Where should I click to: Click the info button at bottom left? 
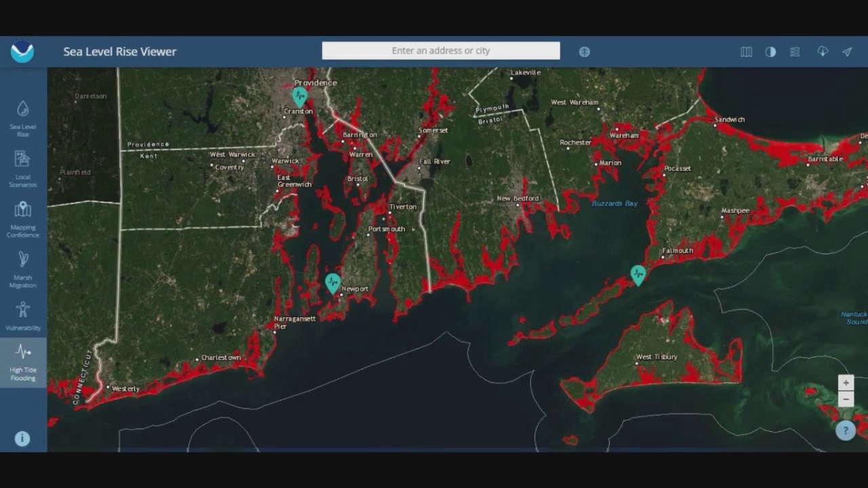23,439
